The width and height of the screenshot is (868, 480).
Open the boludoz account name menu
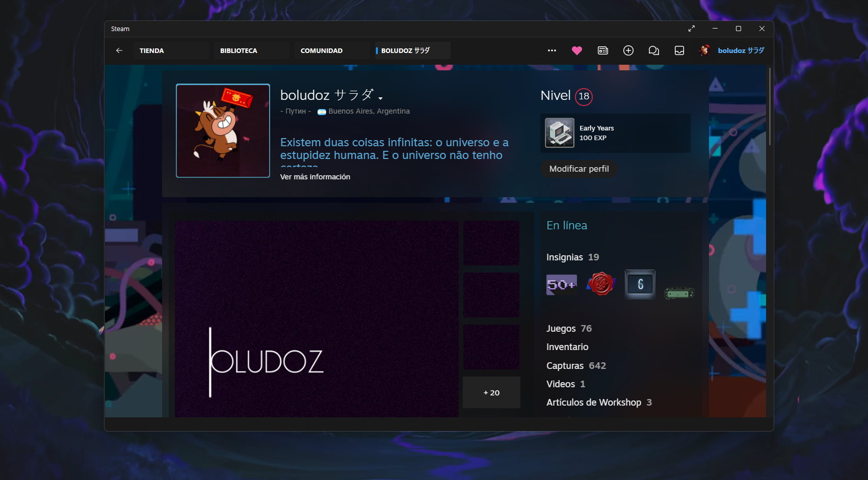point(741,50)
